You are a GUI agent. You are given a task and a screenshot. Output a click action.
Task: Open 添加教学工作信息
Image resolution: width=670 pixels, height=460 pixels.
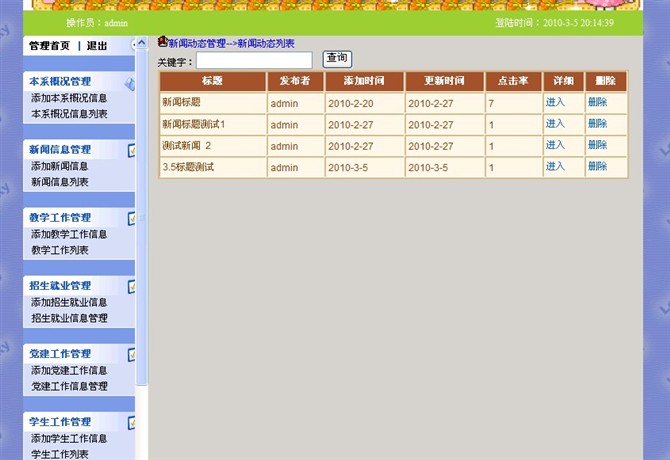(x=69, y=234)
